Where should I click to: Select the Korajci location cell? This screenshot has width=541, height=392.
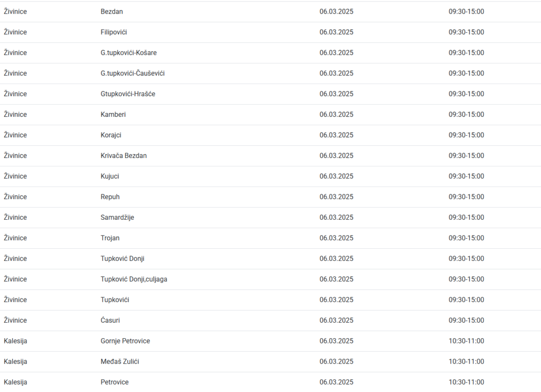coord(111,135)
